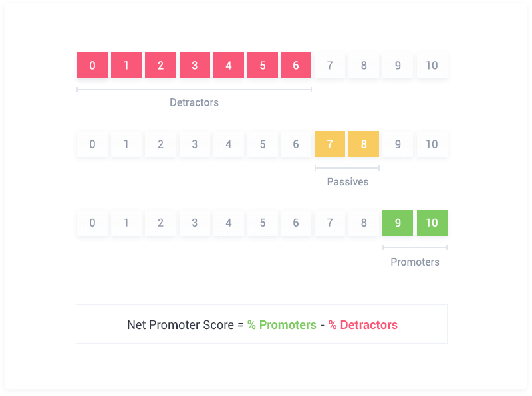Click the red % Detractors text in formula
This screenshot has width=532, height=396.
tap(362, 325)
